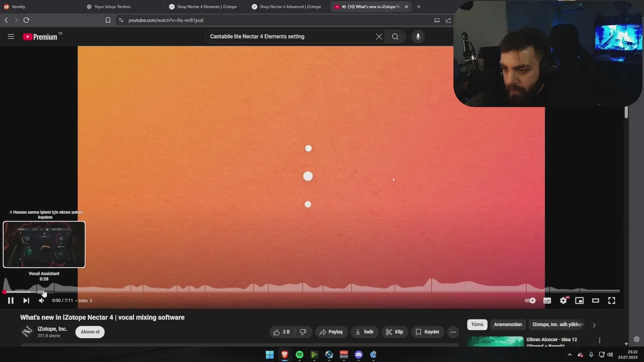Toggle the autoplay switch
644x362 pixels.
pos(530,301)
